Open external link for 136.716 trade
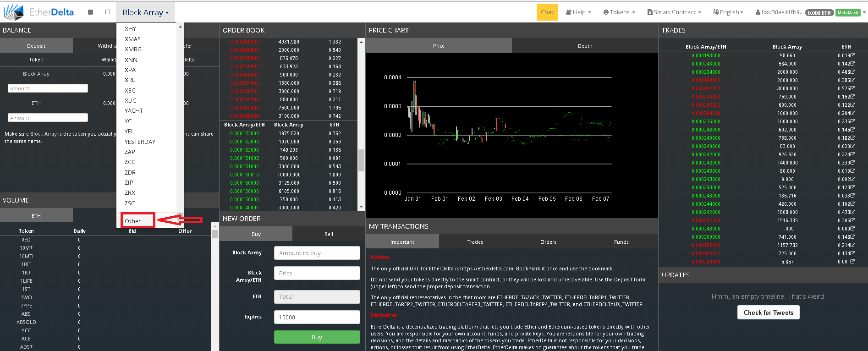 click(853, 196)
